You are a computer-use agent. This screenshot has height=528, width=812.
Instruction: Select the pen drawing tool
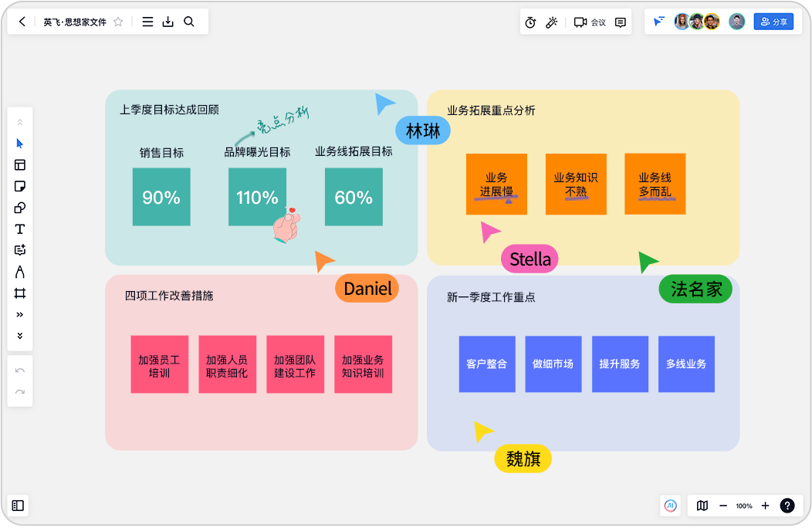pos(19,272)
